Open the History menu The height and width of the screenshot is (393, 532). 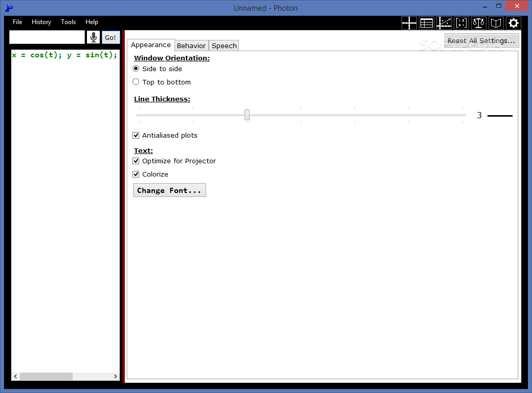pos(41,22)
